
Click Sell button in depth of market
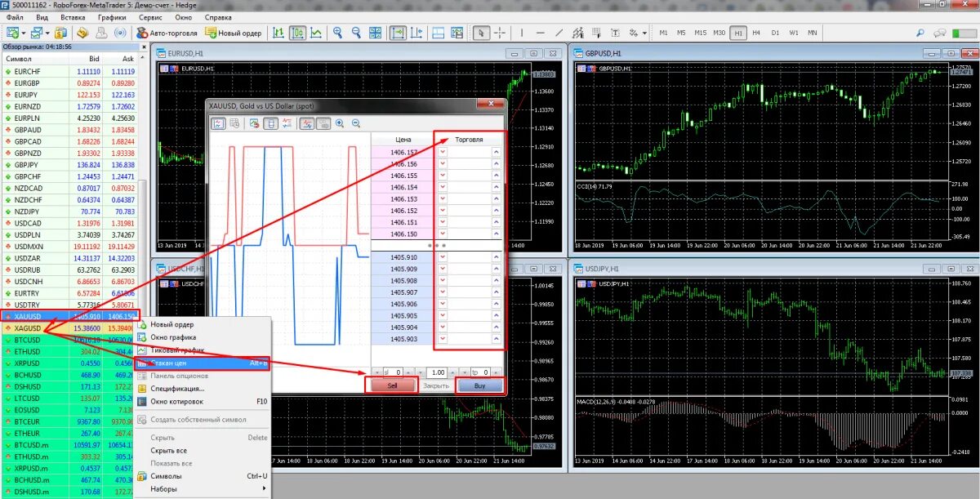[392, 385]
